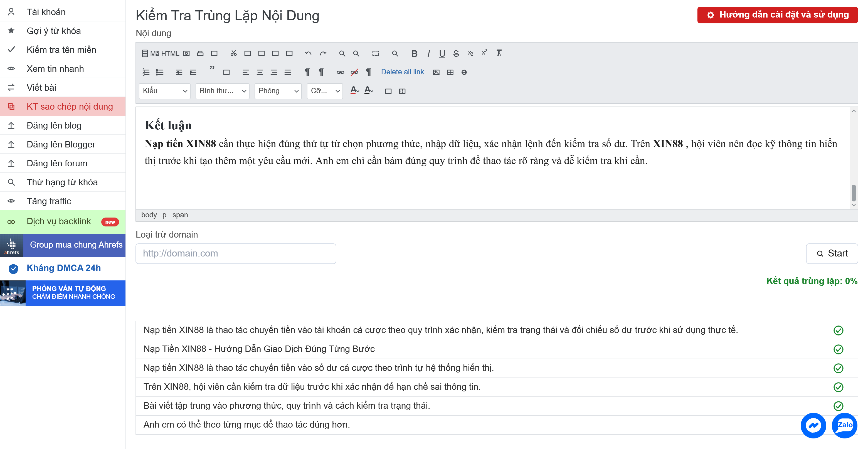Viewport: 868px width, 449px height.
Task: Insert a numbered list
Action: click(x=146, y=72)
